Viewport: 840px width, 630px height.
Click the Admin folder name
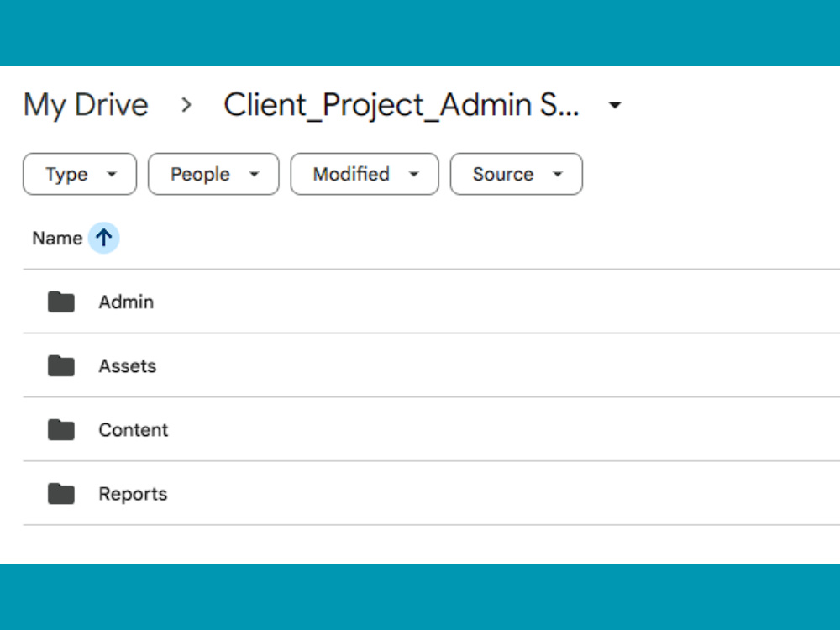pyautogui.click(x=126, y=302)
